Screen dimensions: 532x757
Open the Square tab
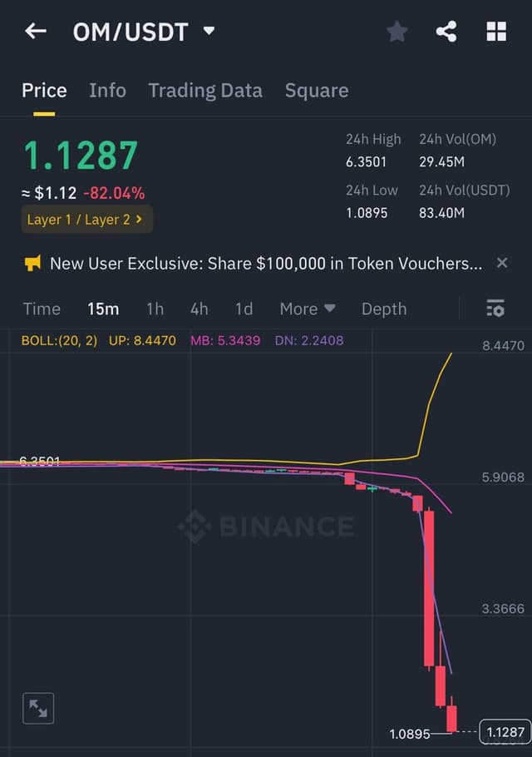click(317, 91)
